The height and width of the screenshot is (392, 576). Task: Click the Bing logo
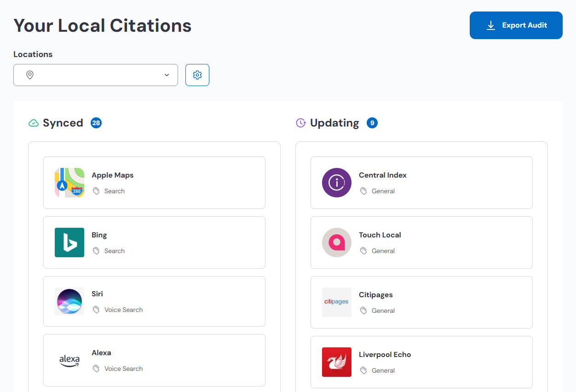(x=69, y=242)
